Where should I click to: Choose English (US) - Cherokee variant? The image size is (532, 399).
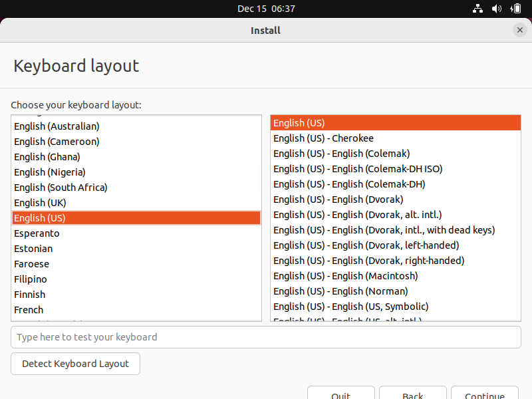[x=323, y=138]
